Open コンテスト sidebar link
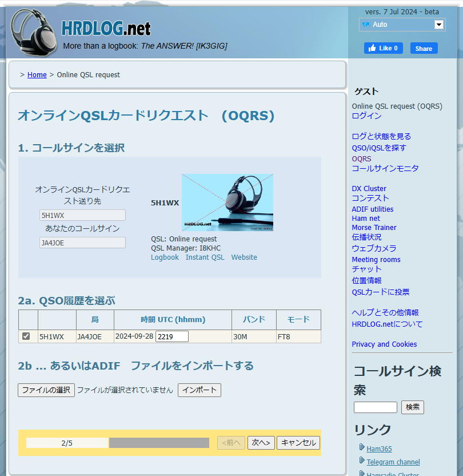The width and height of the screenshot is (463, 476). click(x=370, y=198)
